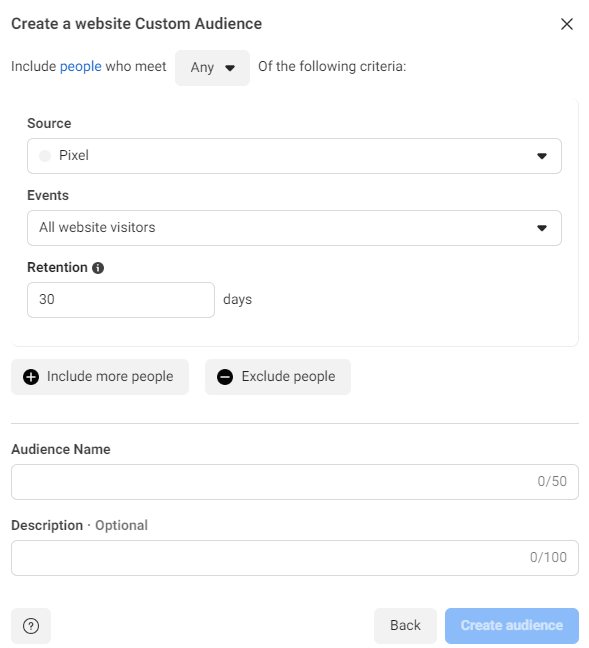
Task: Click the blue 'people' link
Action: pos(81,66)
